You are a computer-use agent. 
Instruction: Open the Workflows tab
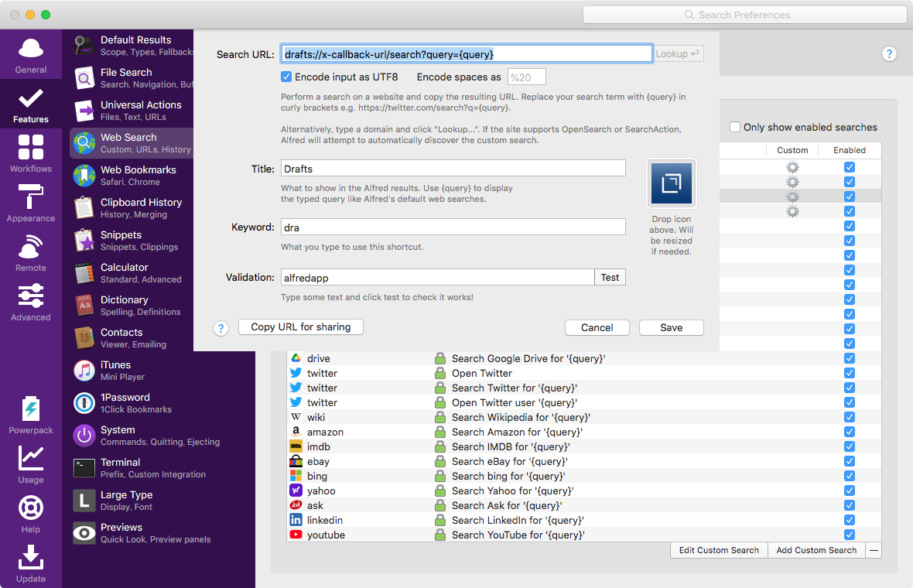click(x=31, y=154)
